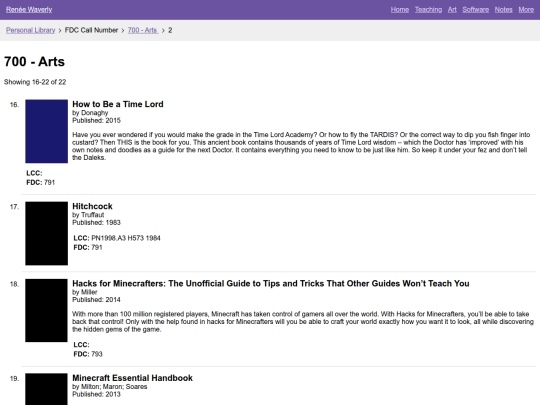The height and width of the screenshot is (405, 540).
Task: Follow the Personal Library breadcrumb link
Action: pyautogui.click(x=30, y=30)
